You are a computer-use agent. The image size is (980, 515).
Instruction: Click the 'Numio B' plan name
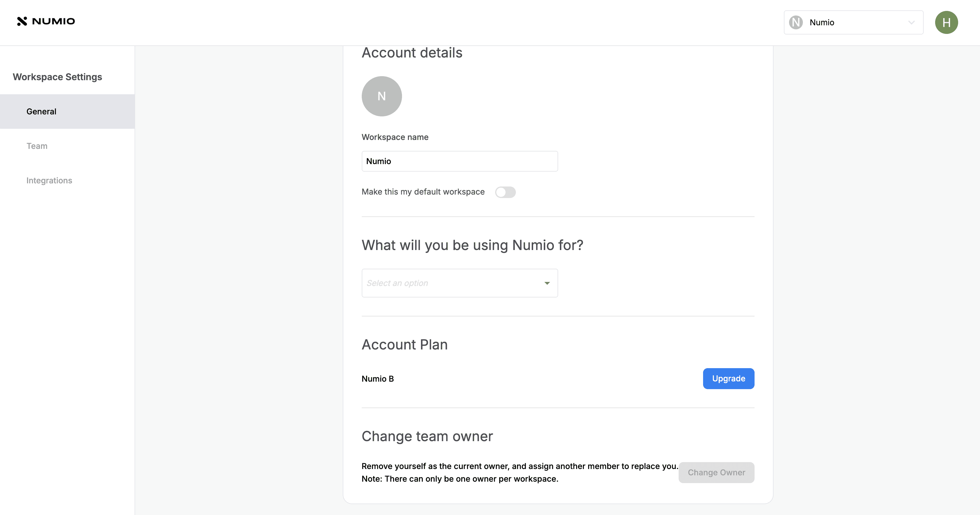click(x=377, y=379)
